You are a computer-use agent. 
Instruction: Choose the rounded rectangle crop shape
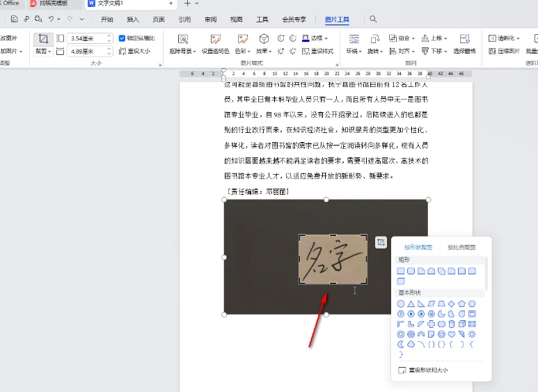point(411,271)
